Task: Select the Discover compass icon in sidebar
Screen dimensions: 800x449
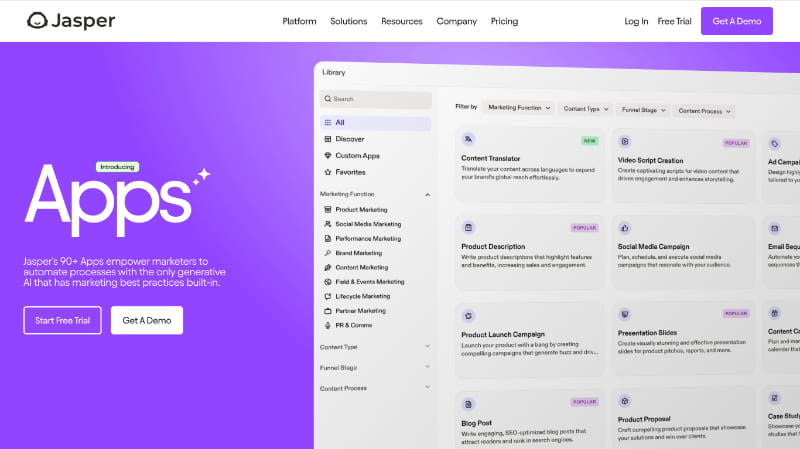Action: coord(327,139)
